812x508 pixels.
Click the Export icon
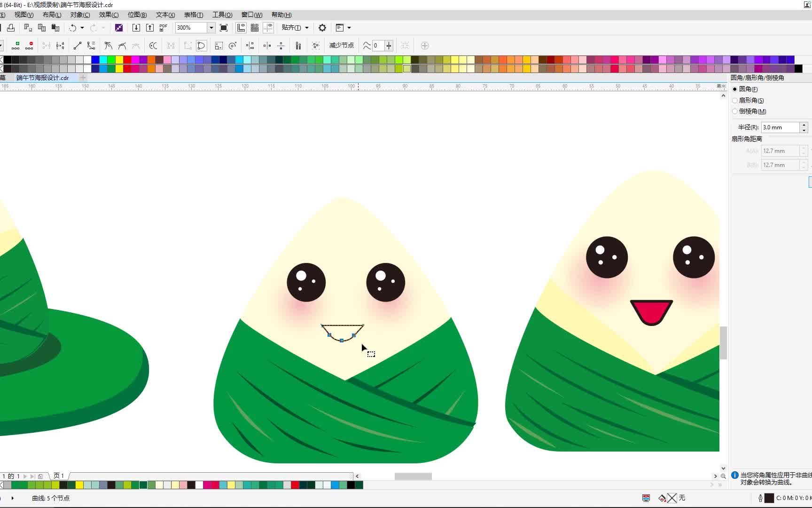click(x=150, y=28)
